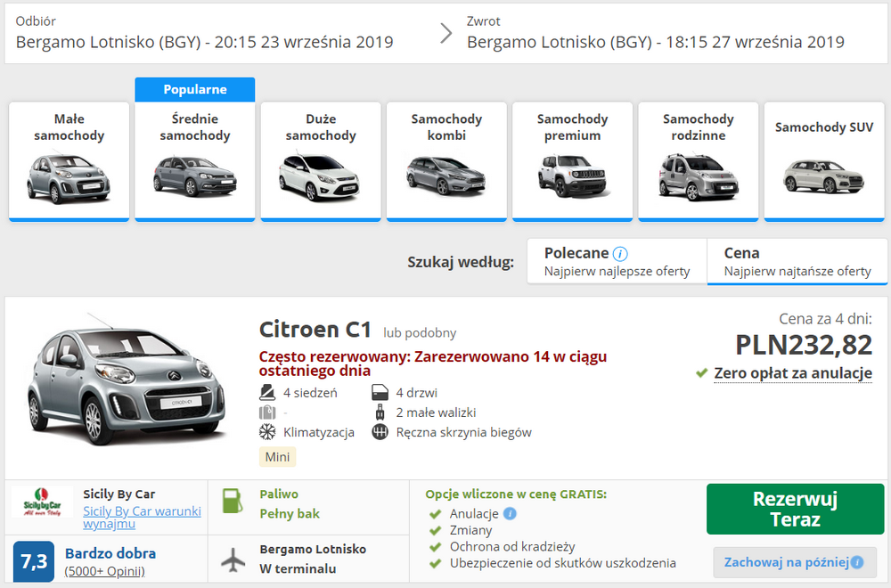891x588 pixels.
Task: Click the white Ford image in Duże samochody
Action: point(320,176)
